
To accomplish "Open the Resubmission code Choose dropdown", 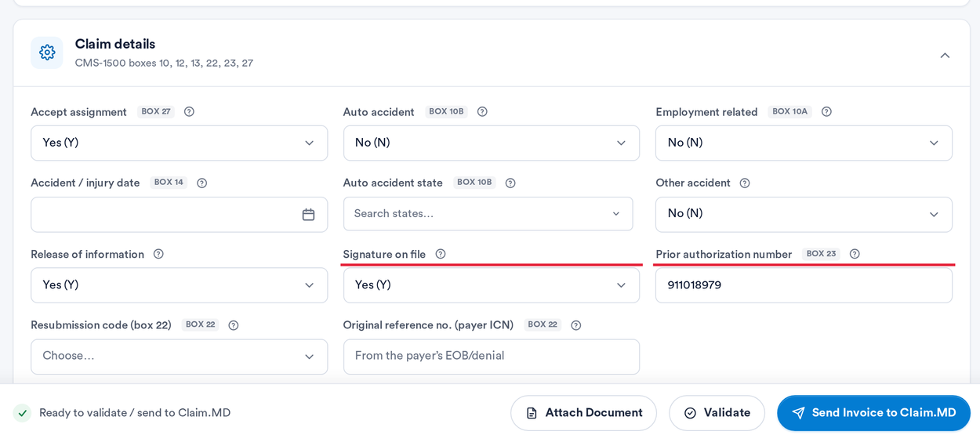I will point(179,357).
